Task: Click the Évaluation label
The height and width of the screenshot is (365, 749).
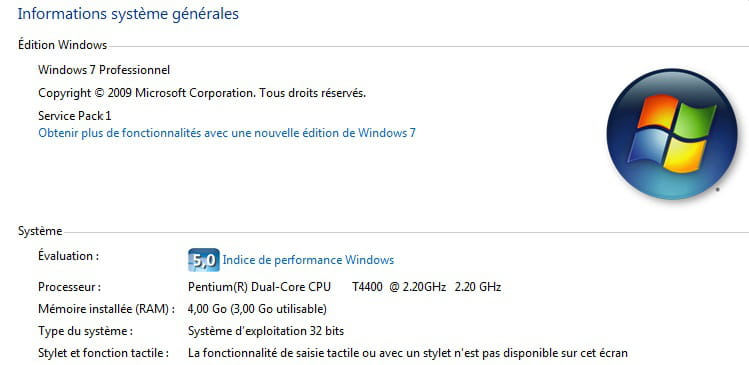Action: tap(68, 256)
